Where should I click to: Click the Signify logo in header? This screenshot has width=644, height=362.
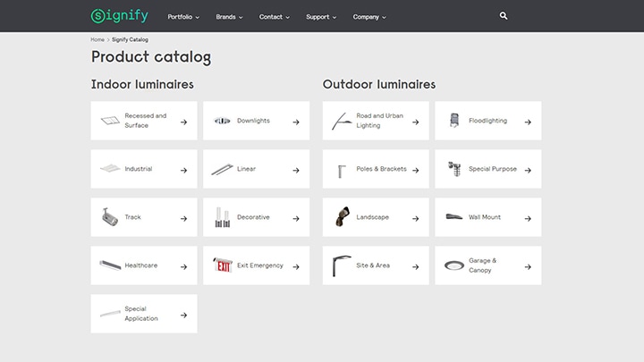(x=119, y=16)
